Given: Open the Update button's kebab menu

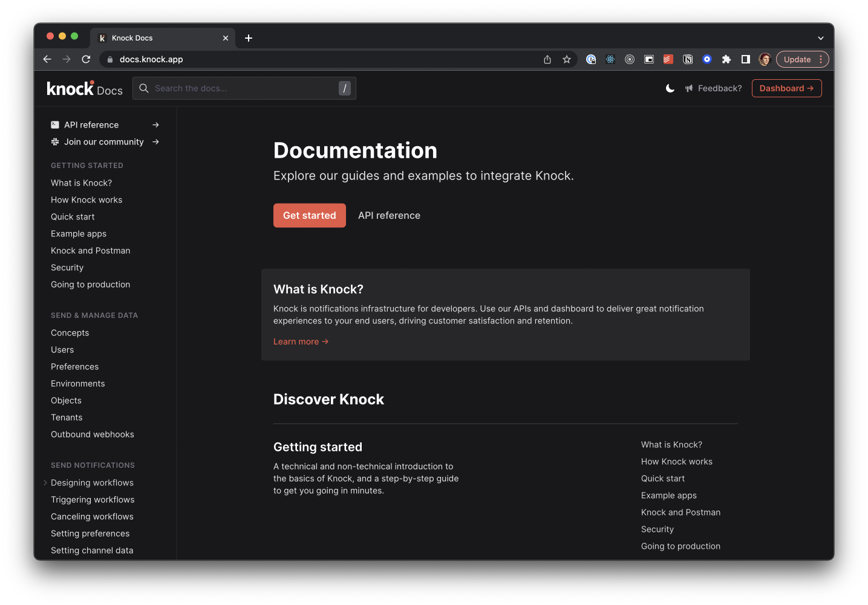Looking at the screenshot, I should tap(820, 59).
